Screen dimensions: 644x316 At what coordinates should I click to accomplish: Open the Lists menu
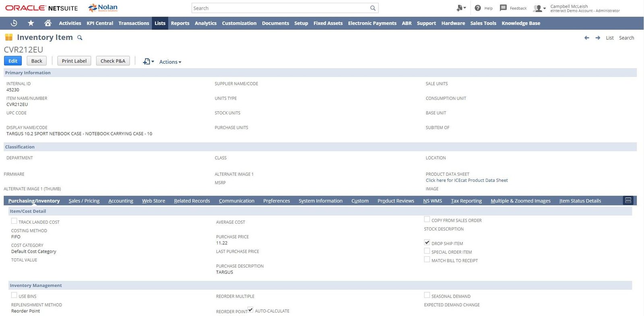tap(160, 23)
